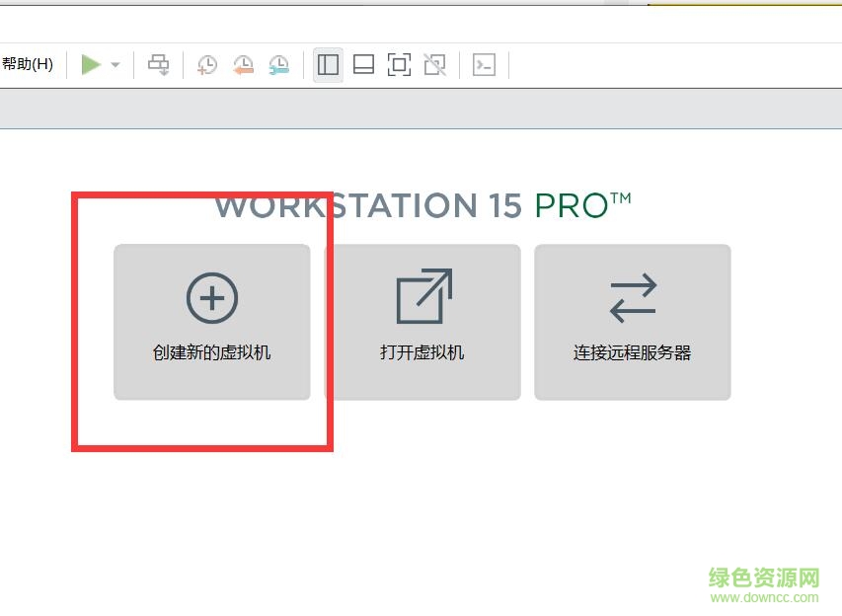Image resolution: width=842 pixels, height=616 pixels.
Task: Switch to Unity mode
Action: click(x=434, y=64)
